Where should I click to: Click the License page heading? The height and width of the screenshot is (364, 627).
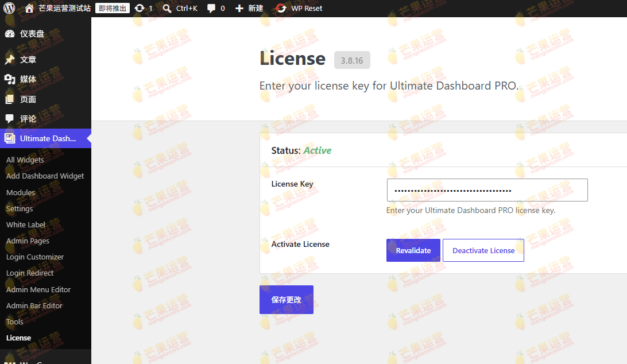click(x=293, y=59)
